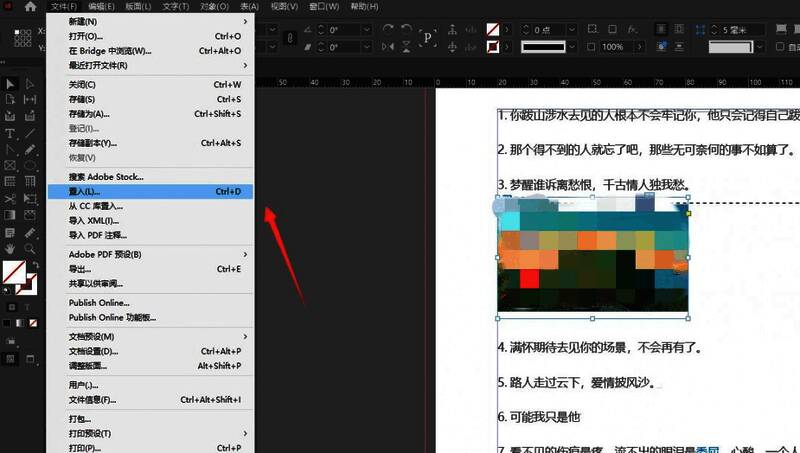The height and width of the screenshot is (453, 800).
Task: Click the 导出... export entry
Action: point(150,269)
